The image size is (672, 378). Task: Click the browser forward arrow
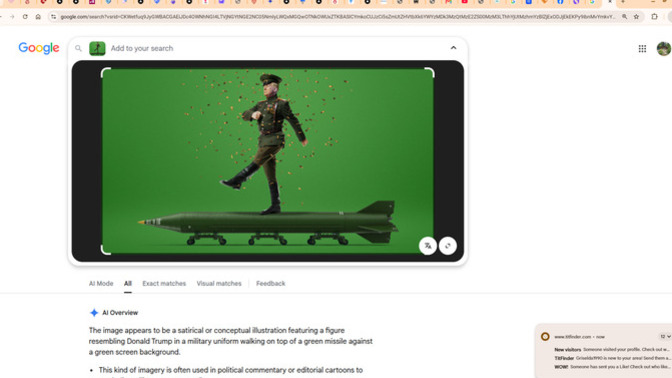tap(12, 17)
